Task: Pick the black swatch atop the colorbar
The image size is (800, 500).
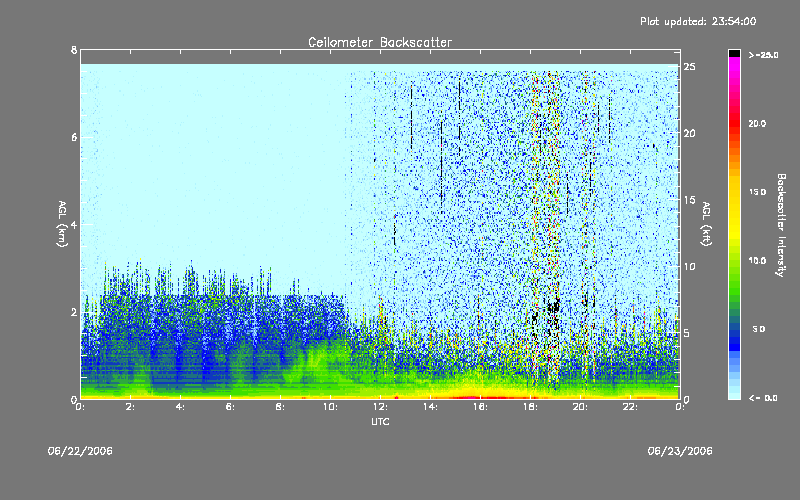Action: 734,53
